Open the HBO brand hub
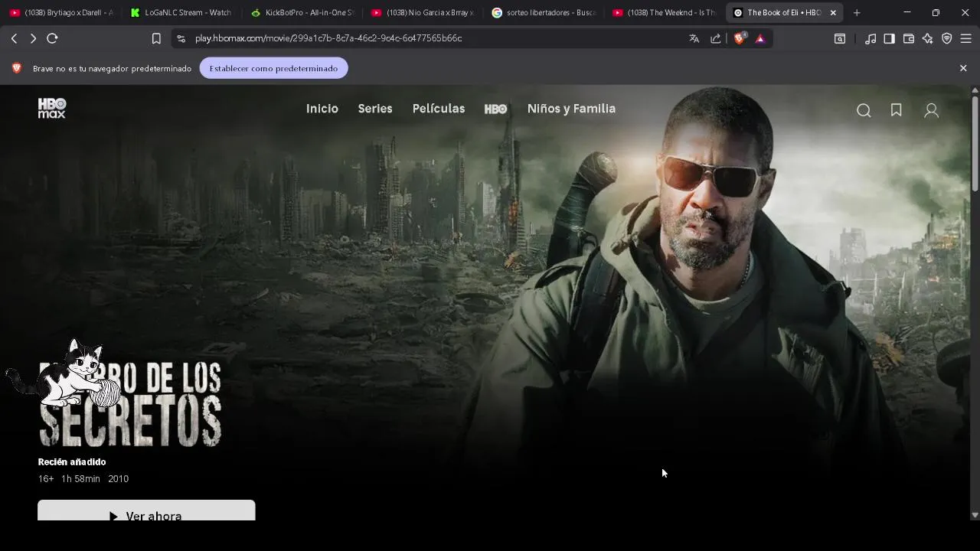The image size is (980, 551). point(496,109)
